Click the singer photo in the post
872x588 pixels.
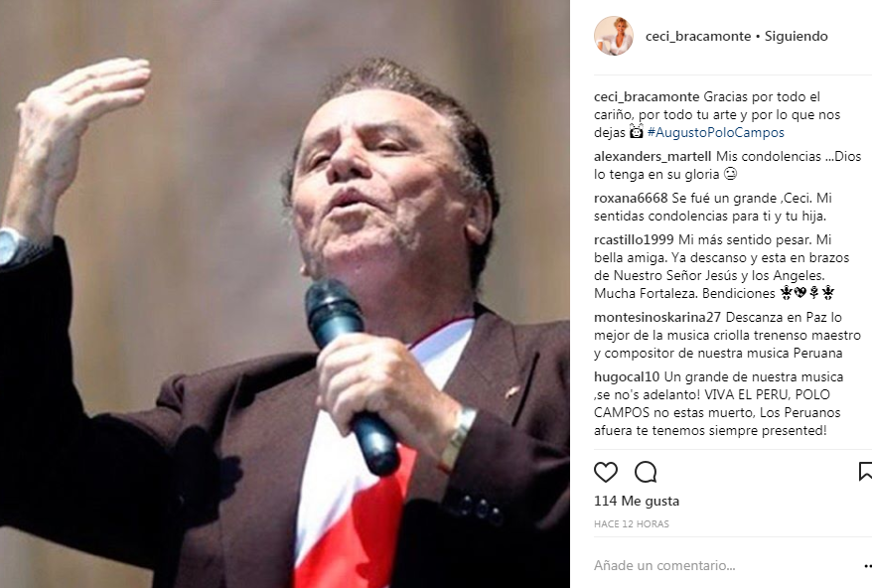click(285, 294)
